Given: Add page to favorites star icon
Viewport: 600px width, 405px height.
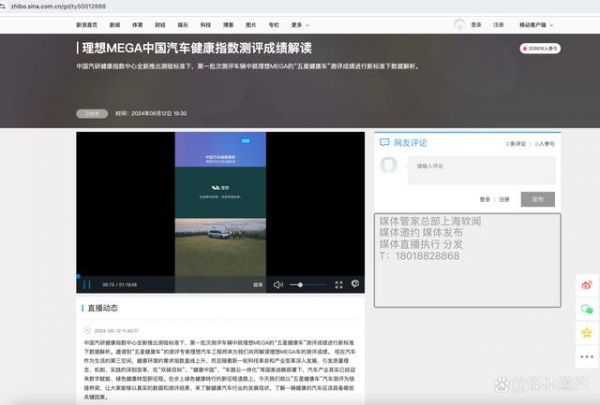Looking at the screenshot, I should point(587,332).
